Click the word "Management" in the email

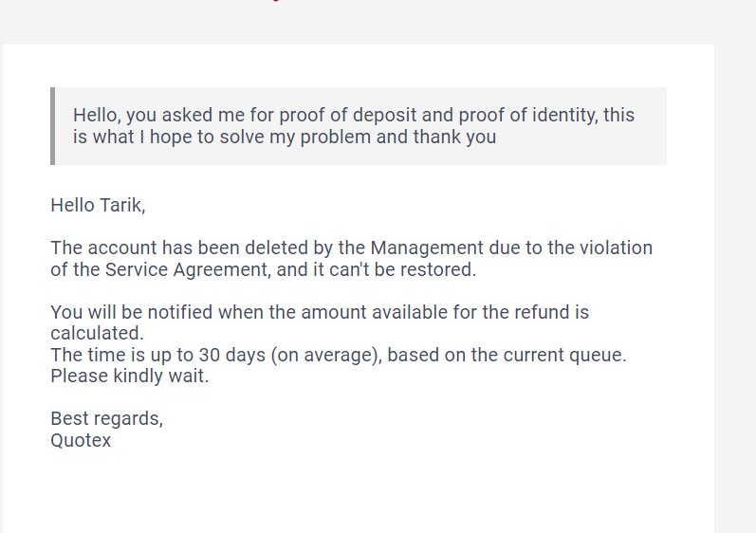(x=427, y=248)
